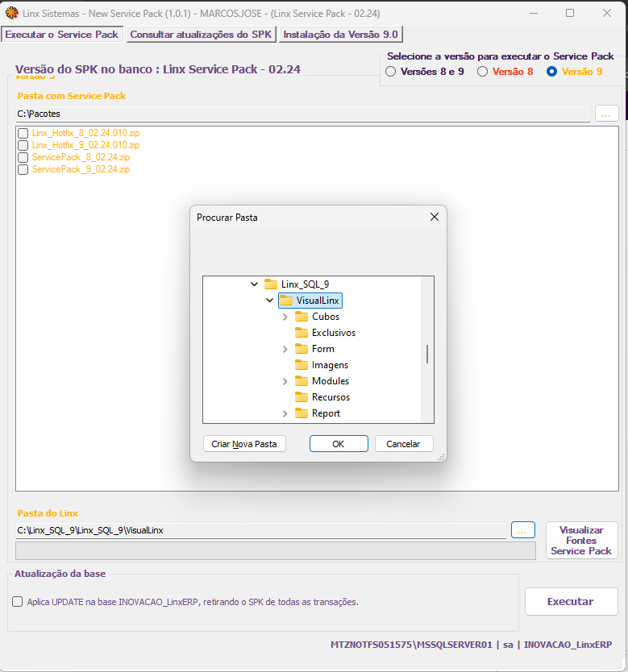
Task: Open Instalação da Versão 9.0 tab
Action: 341,35
